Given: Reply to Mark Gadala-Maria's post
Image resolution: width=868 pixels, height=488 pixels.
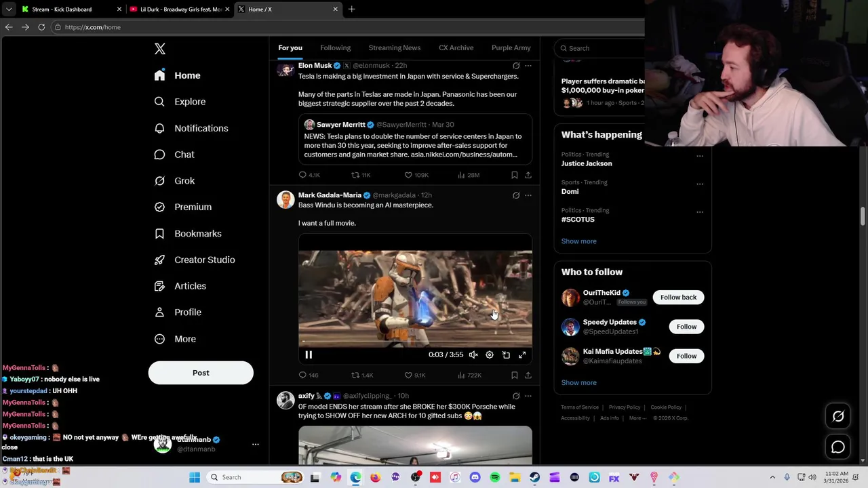Looking at the screenshot, I should pos(309,375).
